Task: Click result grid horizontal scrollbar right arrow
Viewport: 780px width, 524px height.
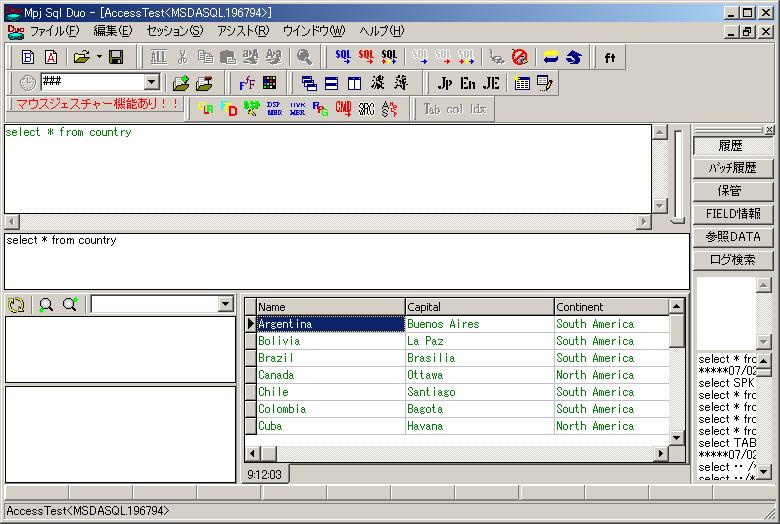Action: click(661, 453)
